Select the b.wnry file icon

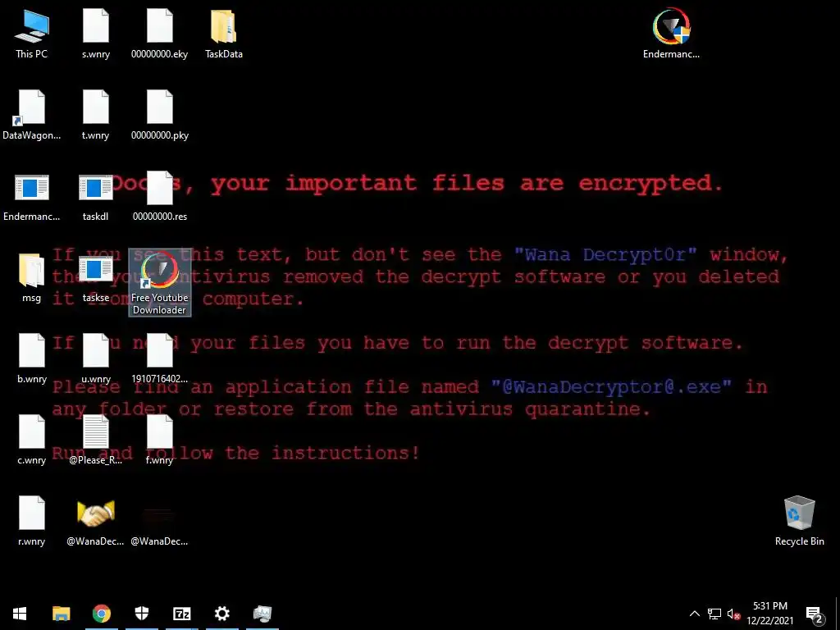tap(32, 359)
